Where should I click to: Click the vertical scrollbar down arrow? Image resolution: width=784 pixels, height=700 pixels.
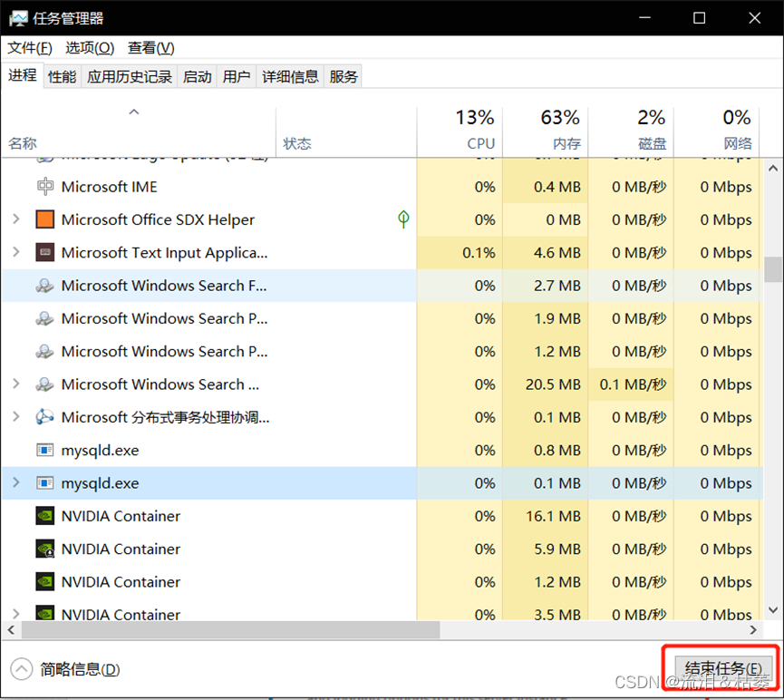[x=773, y=610]
